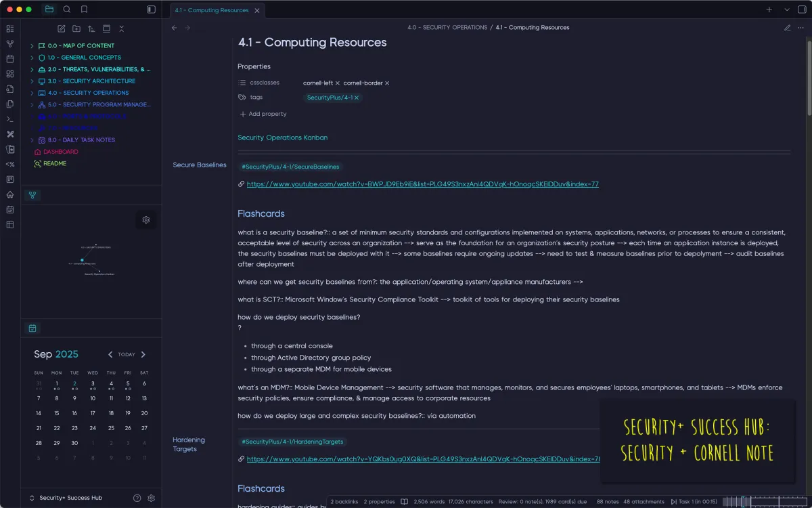
Task: Remove the cornell-border cssclass
Action: [387, 83]
